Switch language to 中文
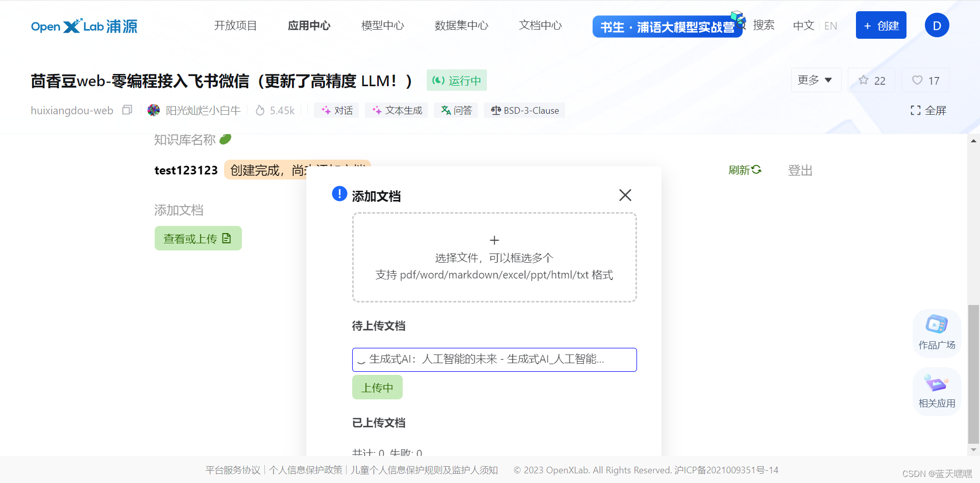The height and width of the screenshot is (483, 980). pyautogui.click(x=803, y=26)
